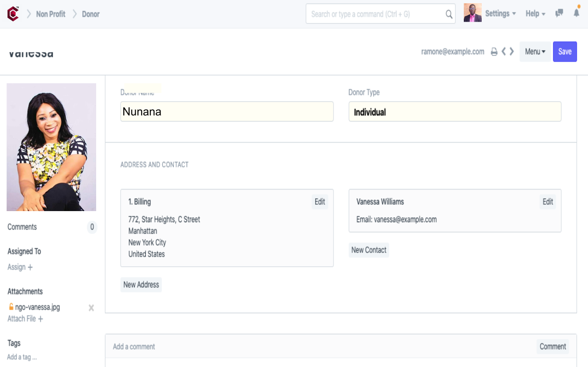Viewport: 588px width, 367px height.
Task: Click New Contact button
Action: (x=369, y=250)
